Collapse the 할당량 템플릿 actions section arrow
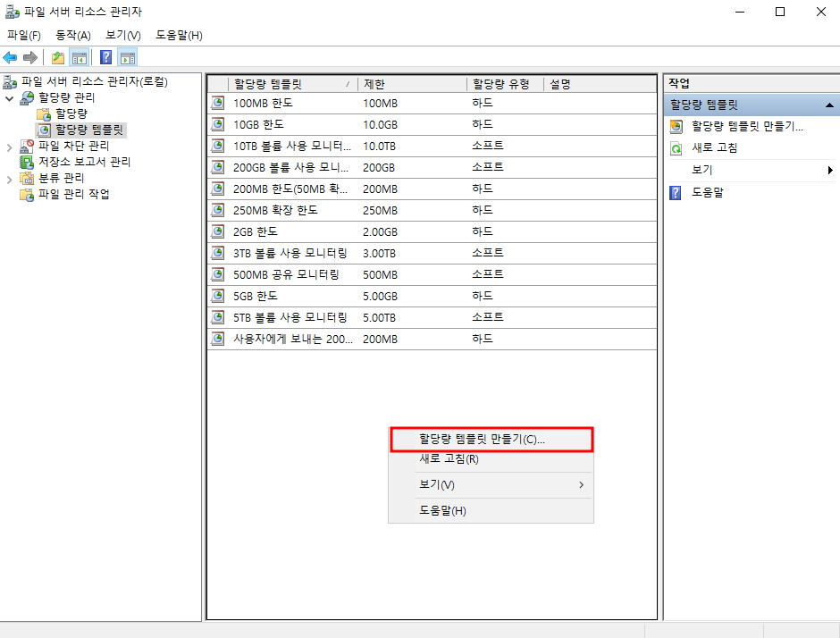 click(x=829, y=105)
